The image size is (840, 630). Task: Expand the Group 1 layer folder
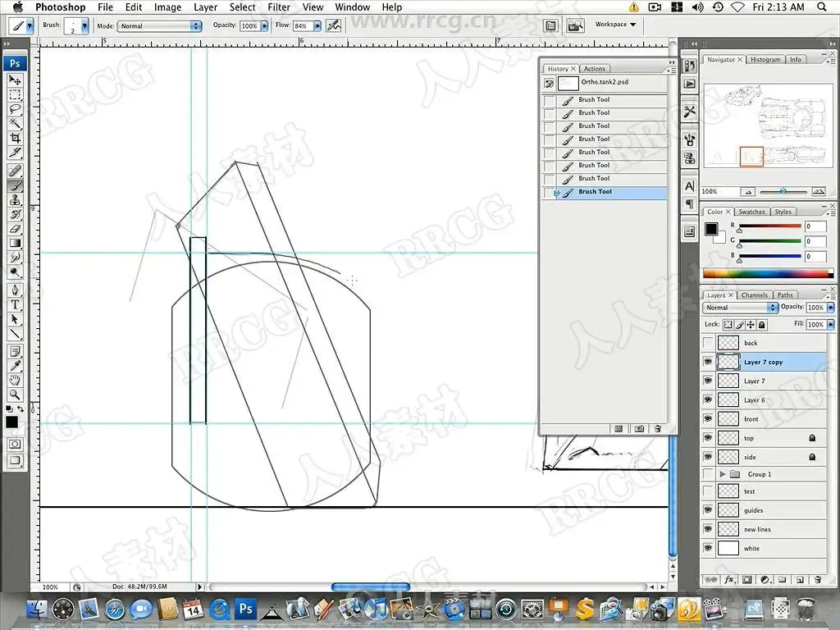click(x=723, y=474)
